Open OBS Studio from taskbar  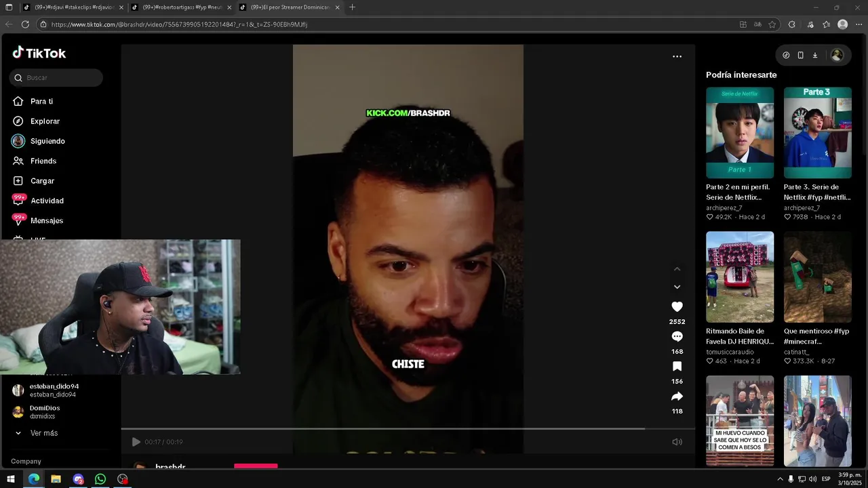[x=122, y=479]
